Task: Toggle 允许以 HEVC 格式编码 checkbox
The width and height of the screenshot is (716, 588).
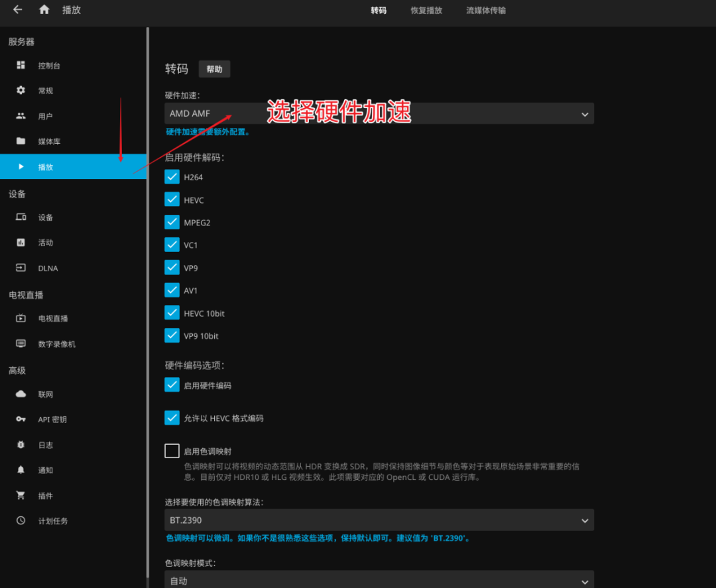Action: tap(172, 418)
